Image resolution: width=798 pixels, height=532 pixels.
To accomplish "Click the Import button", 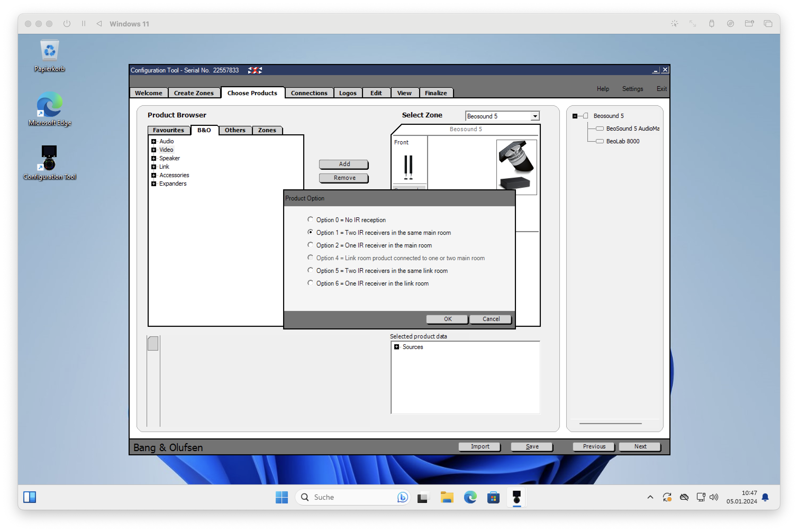I will coord(480,447).
